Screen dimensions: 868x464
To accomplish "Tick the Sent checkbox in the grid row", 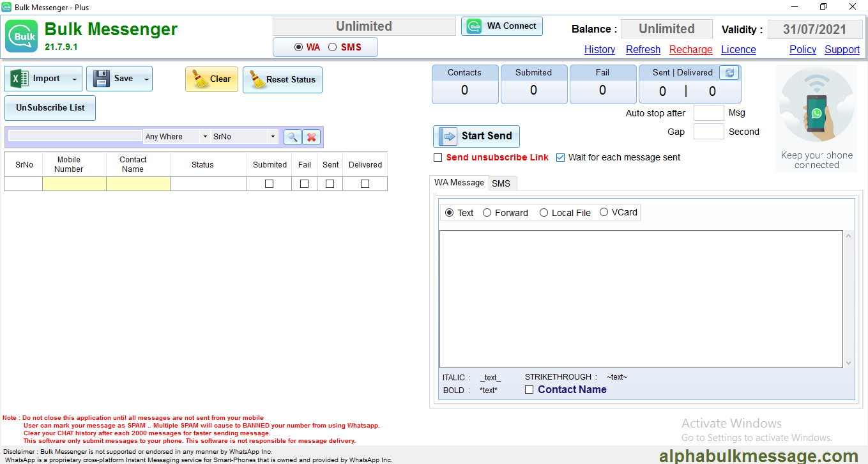I will pos(330,184).
